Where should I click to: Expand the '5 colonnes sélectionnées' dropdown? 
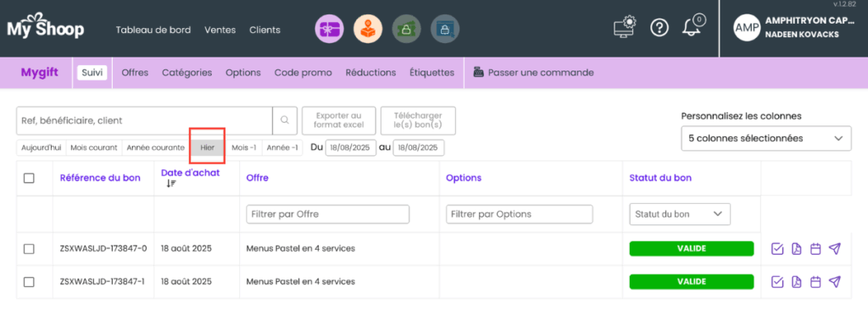766,139
